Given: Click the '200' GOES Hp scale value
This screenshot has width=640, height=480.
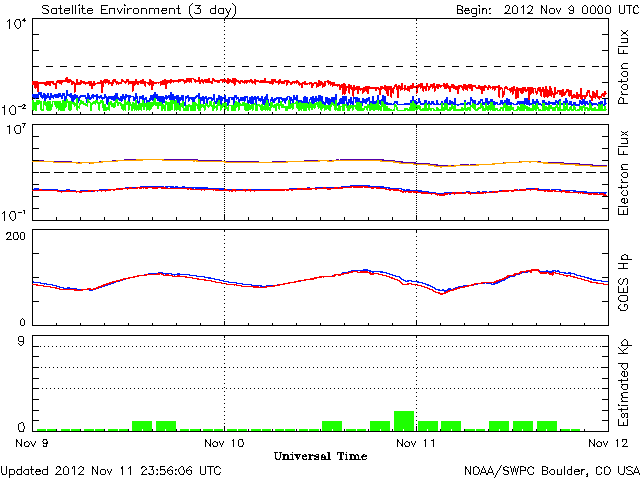Looking at the screenshot, I should [x=15, y=236].
